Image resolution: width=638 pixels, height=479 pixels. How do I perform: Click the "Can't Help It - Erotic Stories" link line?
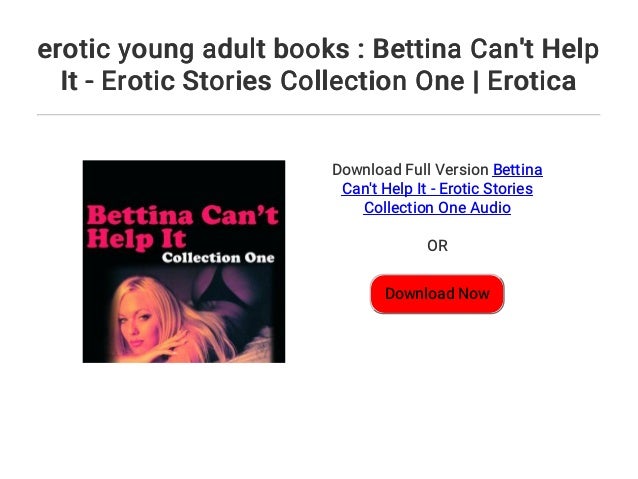437,189
